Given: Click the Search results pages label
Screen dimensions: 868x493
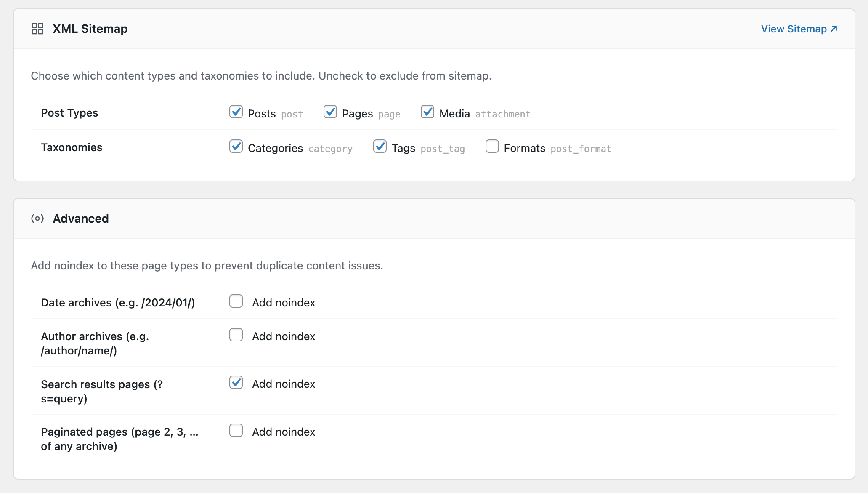Looking at the screenshot, I should pyautogui.click(x=102, y=392).
